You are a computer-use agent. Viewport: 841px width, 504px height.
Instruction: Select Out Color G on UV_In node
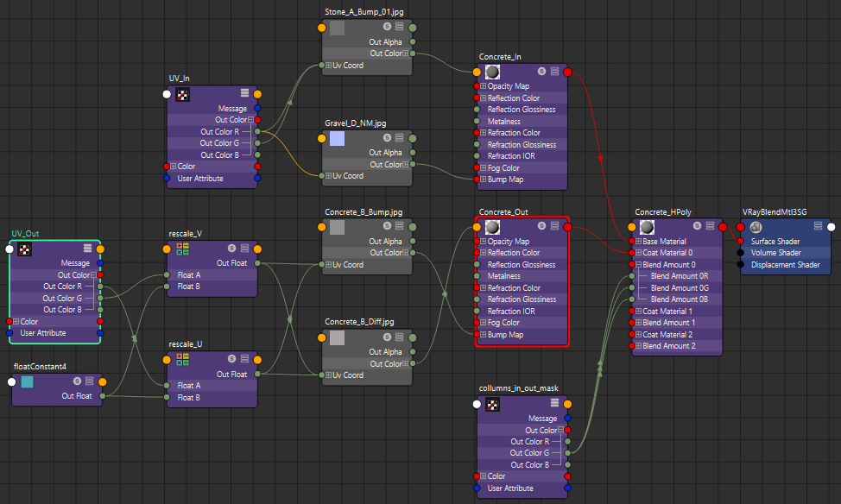point(219,142)
